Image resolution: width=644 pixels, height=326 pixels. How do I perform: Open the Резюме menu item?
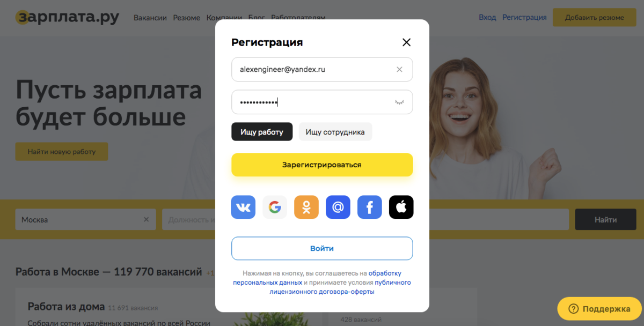pyautogui.click(x=186, y=18)
